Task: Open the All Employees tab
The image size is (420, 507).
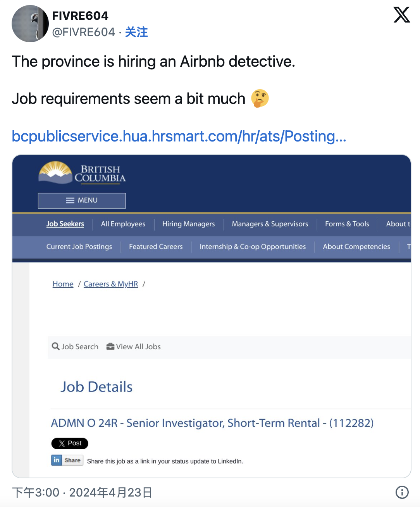Action: tap(123, 224)
